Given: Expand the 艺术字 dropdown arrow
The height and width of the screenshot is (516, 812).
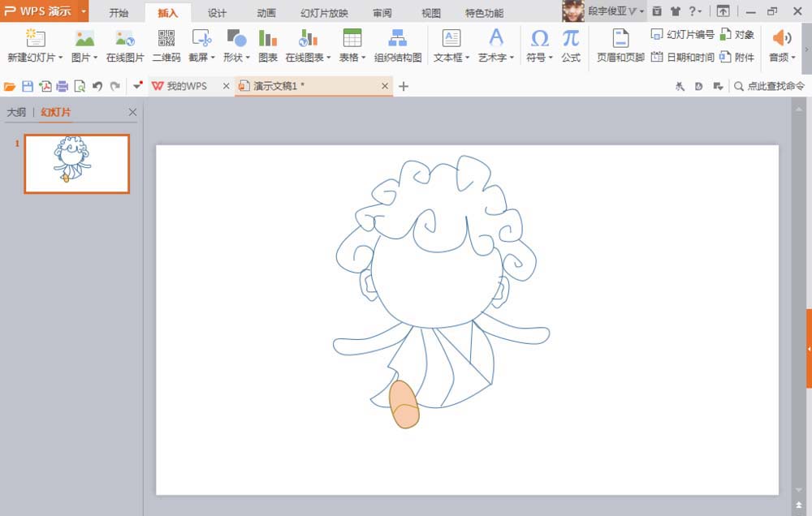Looking at the screenshot, I should pyautogui.click(x=512, y=58).
